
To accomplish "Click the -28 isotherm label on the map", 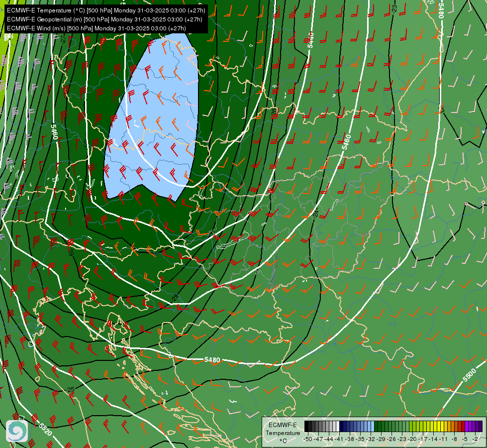I will [x=176, y=298].
